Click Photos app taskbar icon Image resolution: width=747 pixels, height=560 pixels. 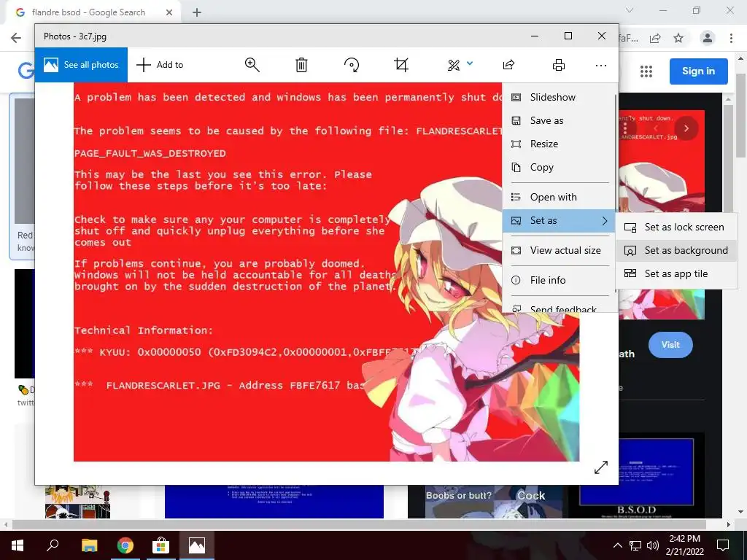[197, 545]
